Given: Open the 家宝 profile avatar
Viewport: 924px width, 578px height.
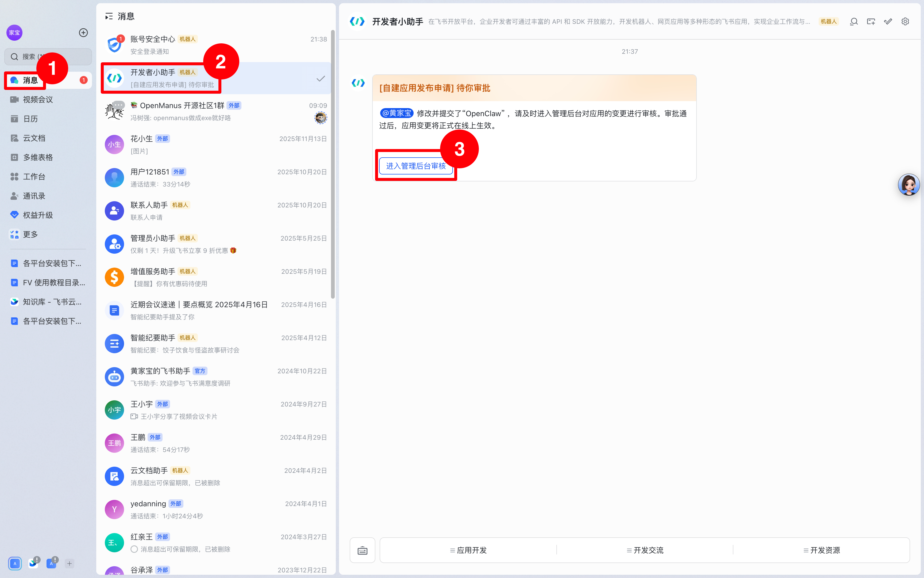Looking at the screenshot, I should coord(14,32).
